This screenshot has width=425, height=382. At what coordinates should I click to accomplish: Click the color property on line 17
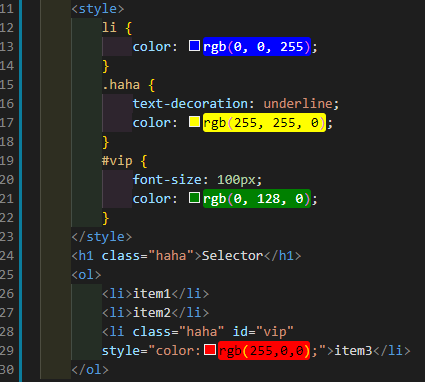coord(152,123)
